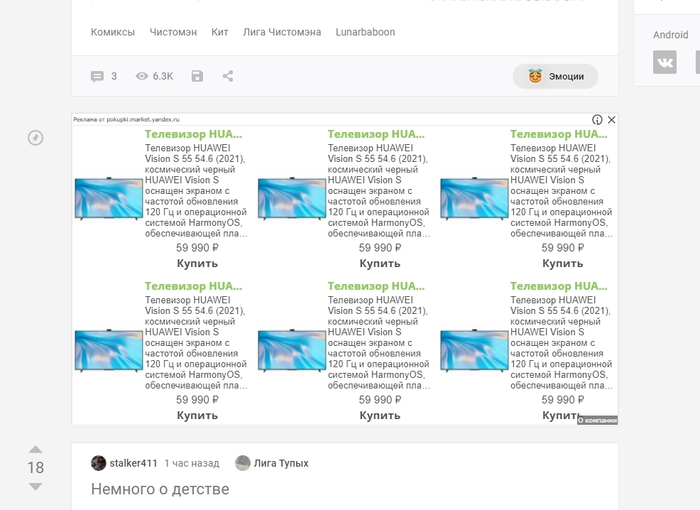Screen dimensions: 700x510
Task: Close the Yandex Market ad
Action: [611, 120]
